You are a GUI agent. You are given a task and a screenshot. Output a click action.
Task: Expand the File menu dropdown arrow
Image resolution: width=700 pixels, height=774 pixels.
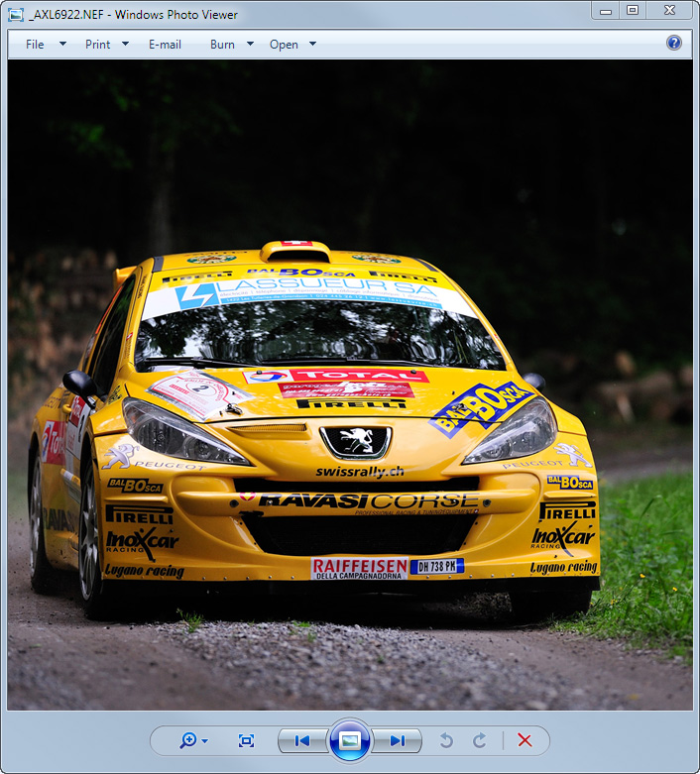pos(62,44)
